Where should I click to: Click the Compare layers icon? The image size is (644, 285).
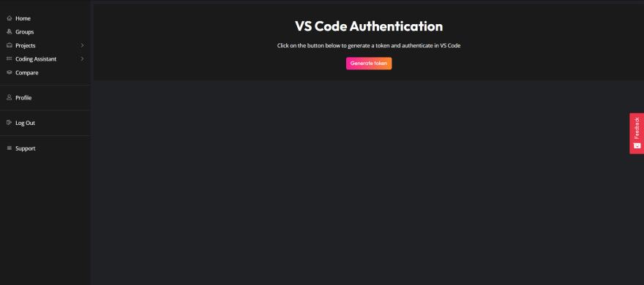click(x=10, y=72)
